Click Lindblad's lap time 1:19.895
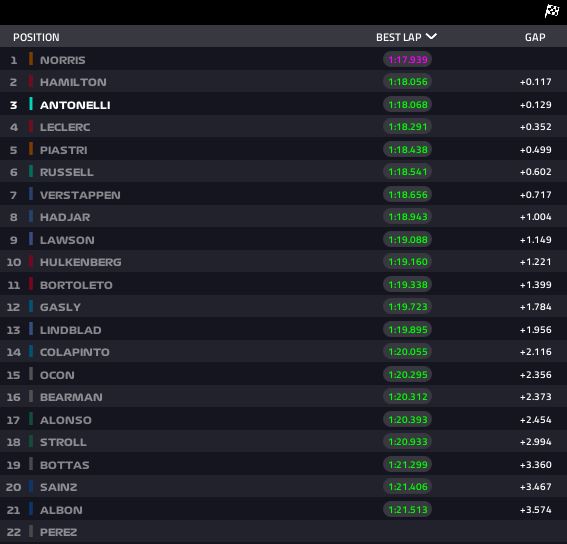 pyautogui.click(x=408, y=330)
